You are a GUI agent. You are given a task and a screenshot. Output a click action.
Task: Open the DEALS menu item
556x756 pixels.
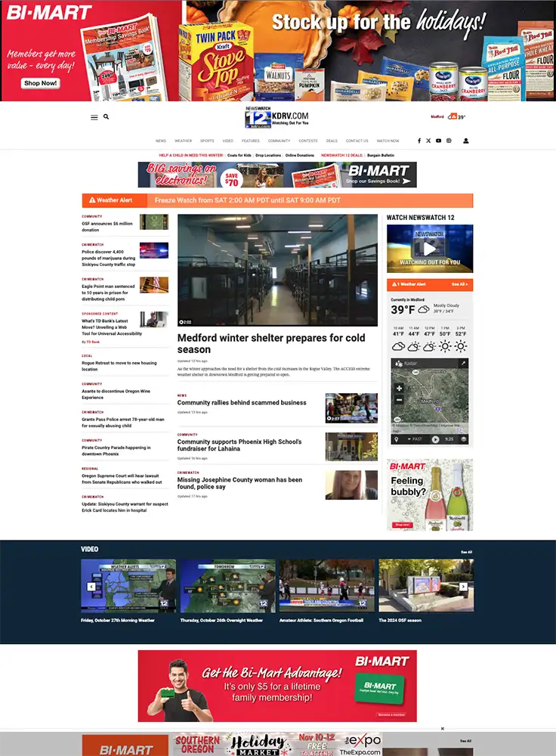tap(332, 141)
